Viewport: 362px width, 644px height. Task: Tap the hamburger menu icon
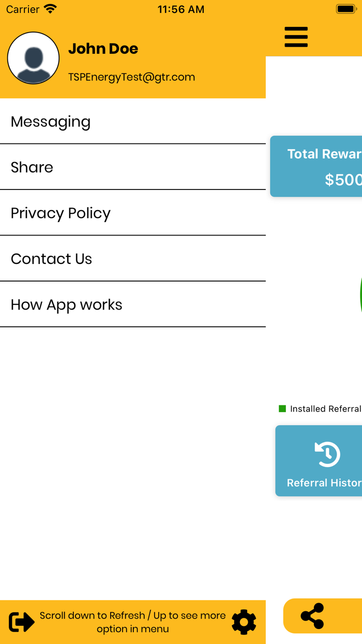[296, 37]
